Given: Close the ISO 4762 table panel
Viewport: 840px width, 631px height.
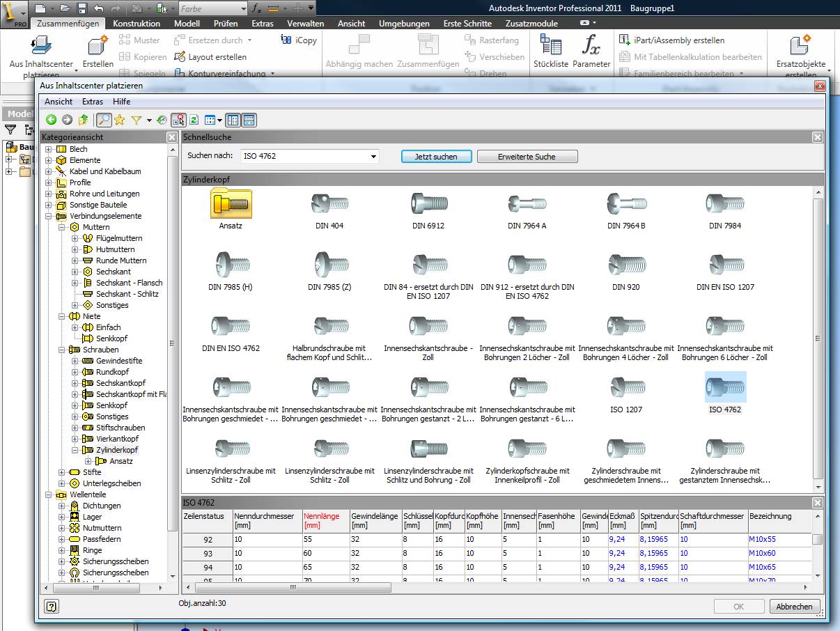Looking at the screenshot, I should [818, 502].
